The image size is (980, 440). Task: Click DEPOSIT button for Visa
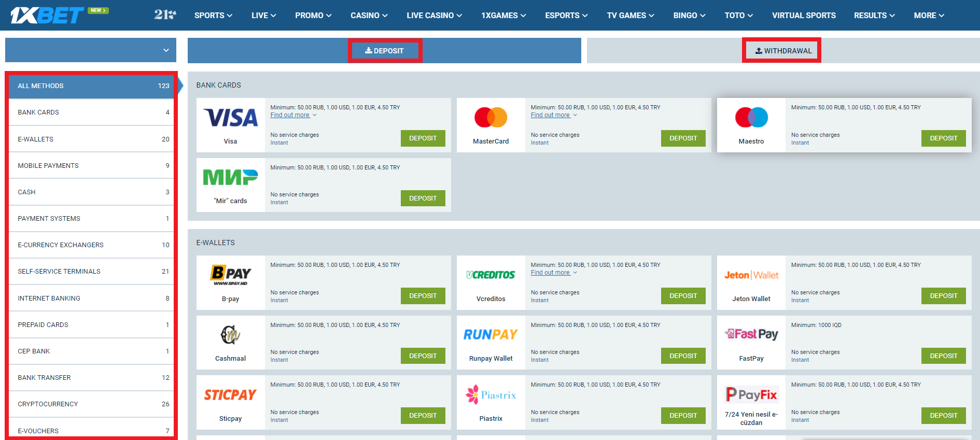423,138
